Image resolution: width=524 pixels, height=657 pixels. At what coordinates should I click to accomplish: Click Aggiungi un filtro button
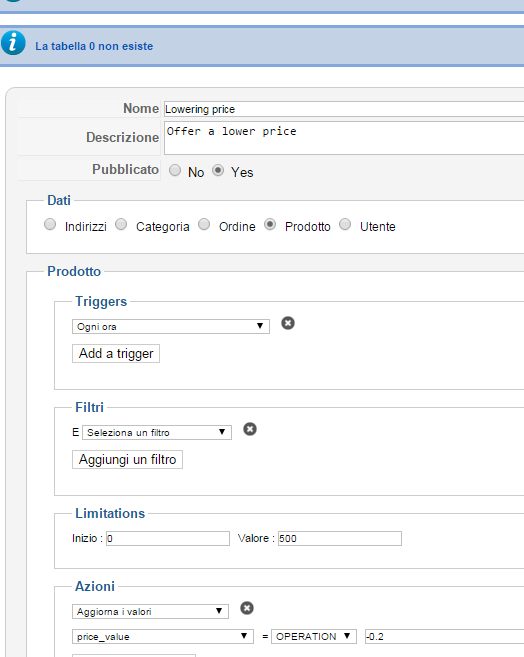click(x=127, y=460)
